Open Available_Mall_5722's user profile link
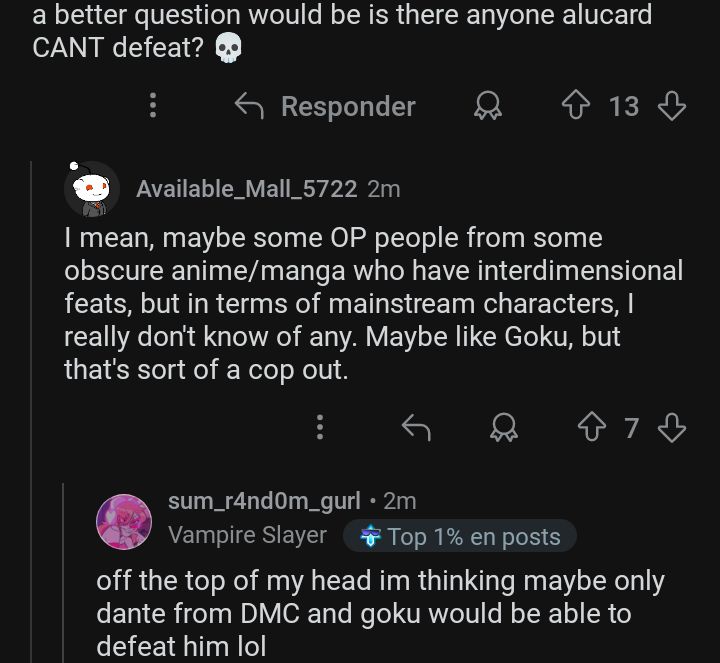This screenshot has height=663, width=720. coord(246,189)
